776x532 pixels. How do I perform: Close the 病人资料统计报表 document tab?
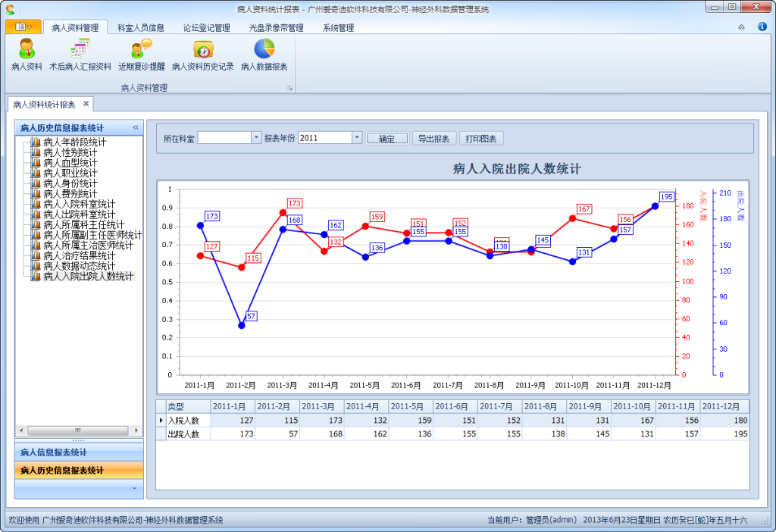point(86,103)
